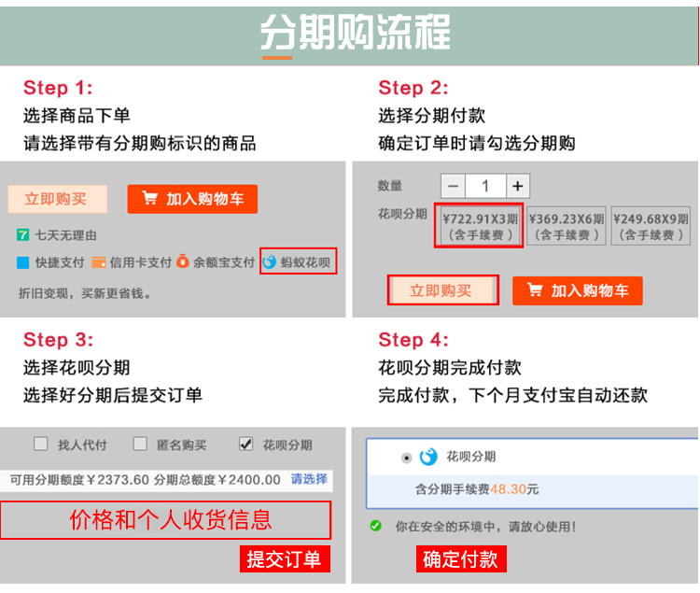Open the 请选择 installment link
The image size is (700, 593).
click(x=309, y=479)
